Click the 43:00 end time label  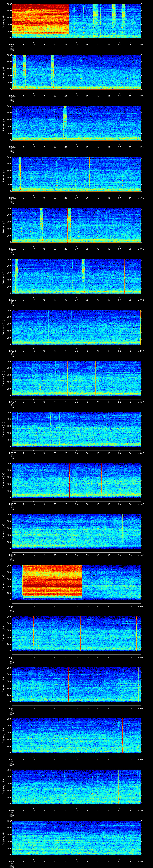click(x=141, y=606)
